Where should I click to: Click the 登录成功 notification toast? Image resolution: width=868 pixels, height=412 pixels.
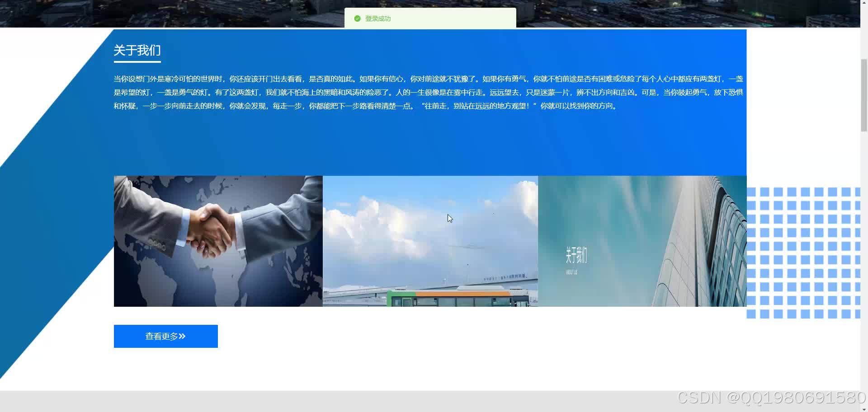coord(430,19)
